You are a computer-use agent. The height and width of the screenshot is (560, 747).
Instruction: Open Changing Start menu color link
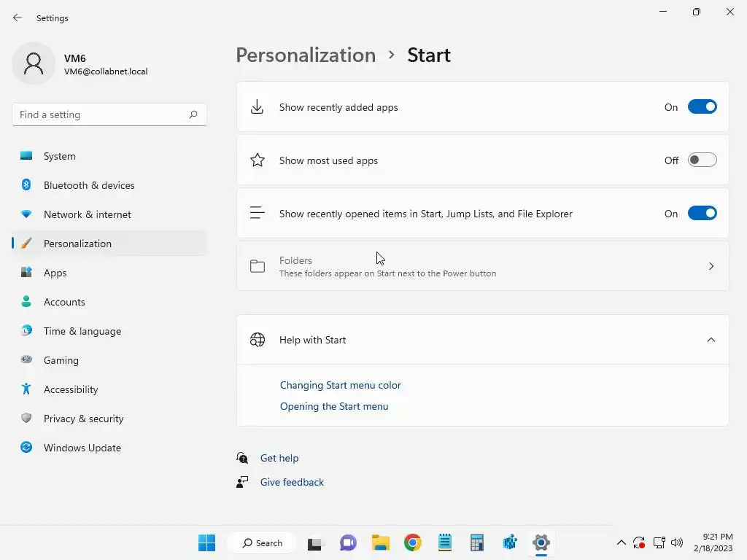click(x=340, y=385)
